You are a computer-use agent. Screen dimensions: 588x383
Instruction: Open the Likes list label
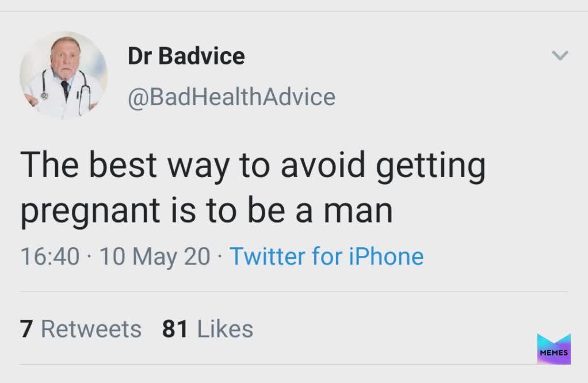(x=225, y=329)
